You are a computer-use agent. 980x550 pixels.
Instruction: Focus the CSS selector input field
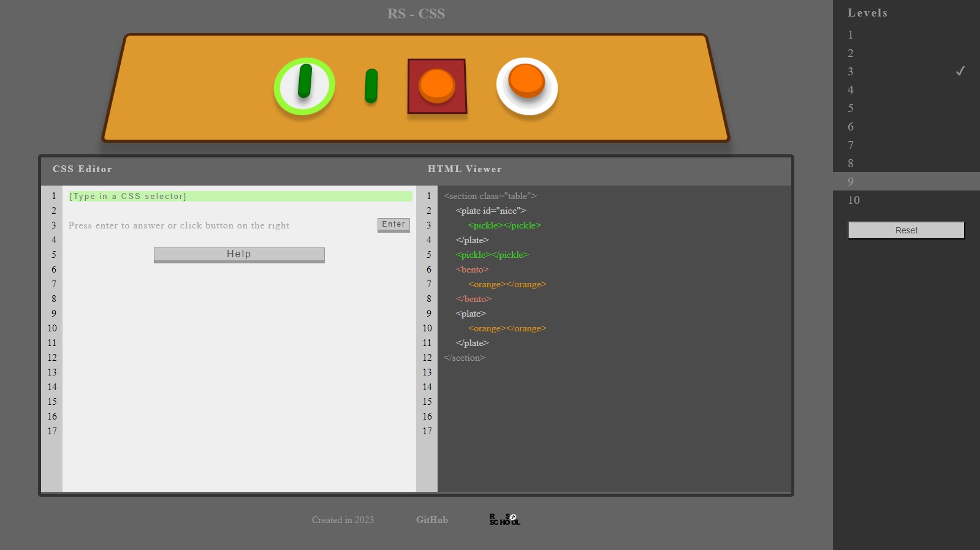tap(240, 196)
